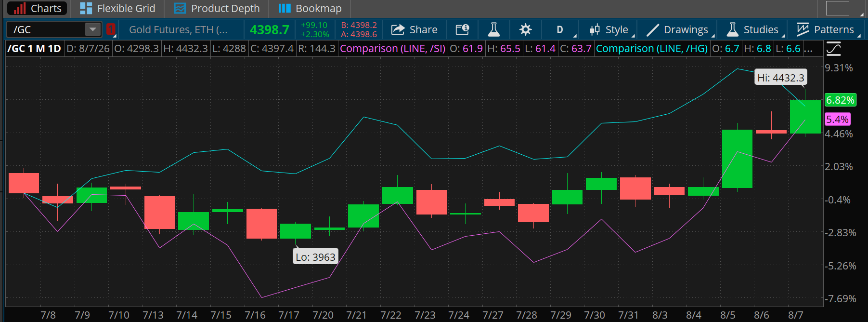The height and width of the screenshot is (322, 868).
Task: Click the red linking color badge
Action: click(111, 29)
